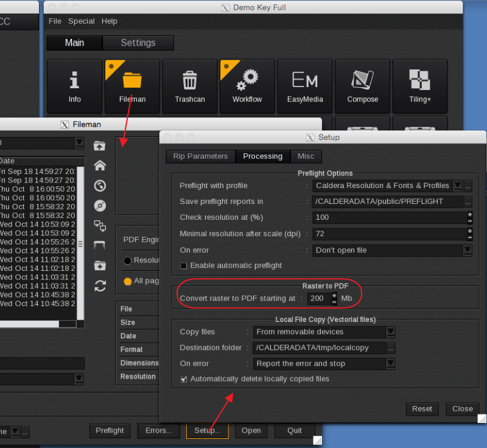Click the Destination folder path field

(x=319, y=348)
